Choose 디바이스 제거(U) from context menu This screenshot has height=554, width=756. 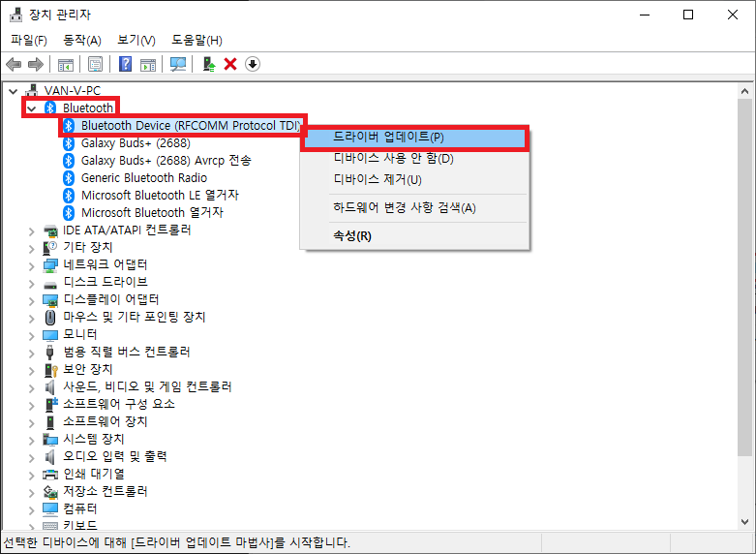click(414, 179)
